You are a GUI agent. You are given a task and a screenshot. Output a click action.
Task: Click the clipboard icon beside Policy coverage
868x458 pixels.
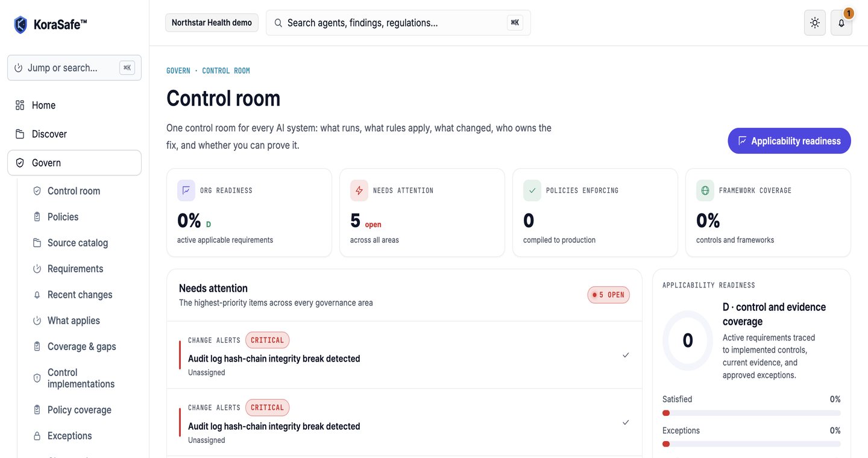[37, 410]
